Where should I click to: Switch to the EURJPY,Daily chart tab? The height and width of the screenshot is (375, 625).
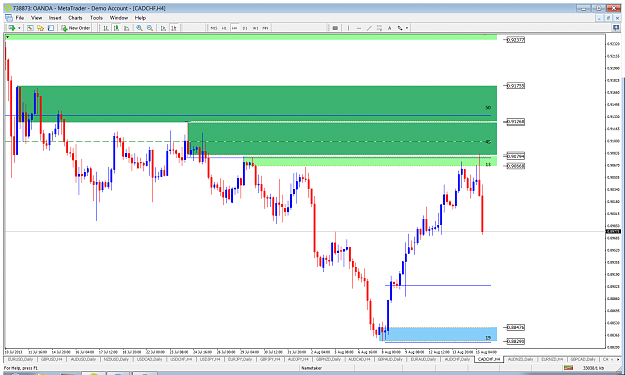240,359
